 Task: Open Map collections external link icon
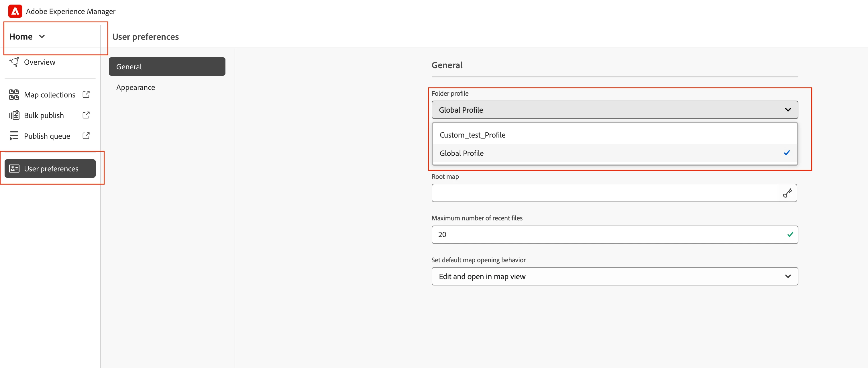pos(86,94)
